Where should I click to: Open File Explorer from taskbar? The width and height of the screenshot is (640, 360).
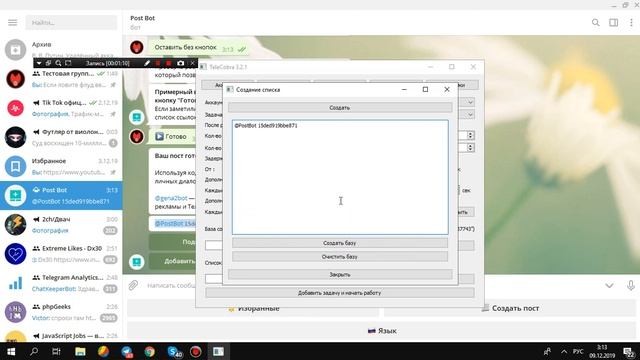(x=80, y=351)
